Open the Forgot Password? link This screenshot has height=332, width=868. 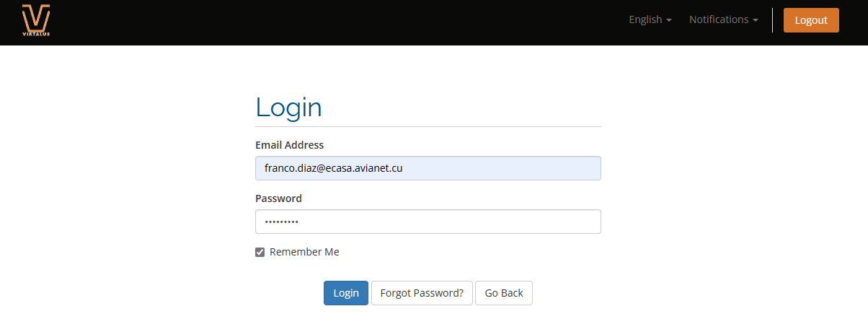click(422, 293)
